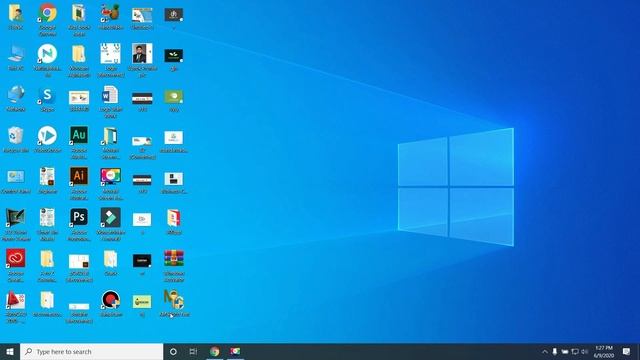Launch the Wondershare Filmora desktop shortcut
The image size is (640, 360).
(111, 218)
